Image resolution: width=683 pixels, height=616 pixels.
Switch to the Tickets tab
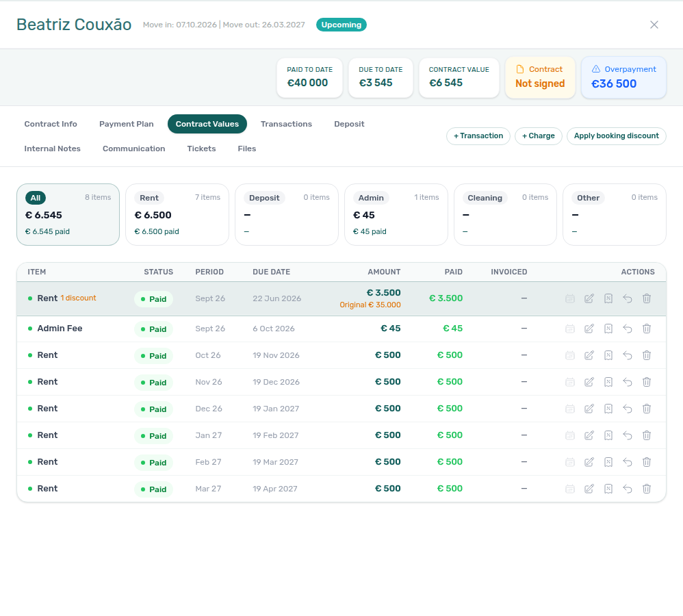pos(201,149)
